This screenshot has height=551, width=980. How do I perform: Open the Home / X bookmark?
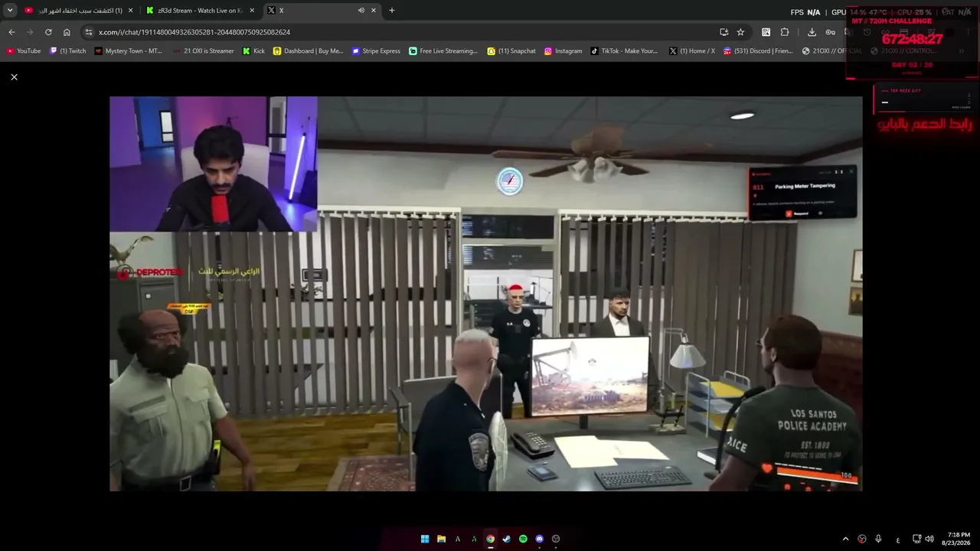pos(692,51)
